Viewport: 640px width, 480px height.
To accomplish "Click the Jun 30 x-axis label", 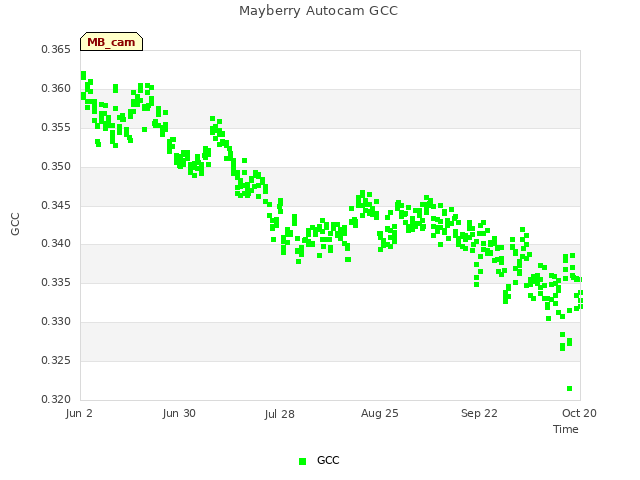I will tap(179, 413).
